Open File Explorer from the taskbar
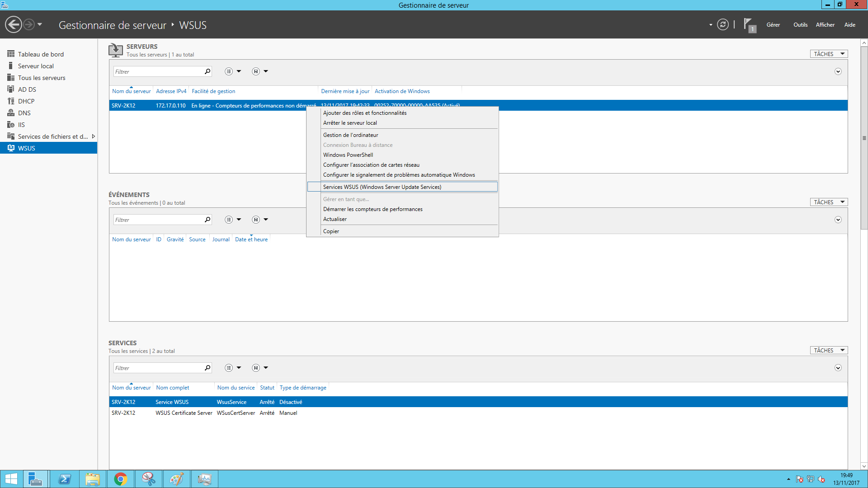Screen dimensions: 868x488 click(x=93, y=479)
